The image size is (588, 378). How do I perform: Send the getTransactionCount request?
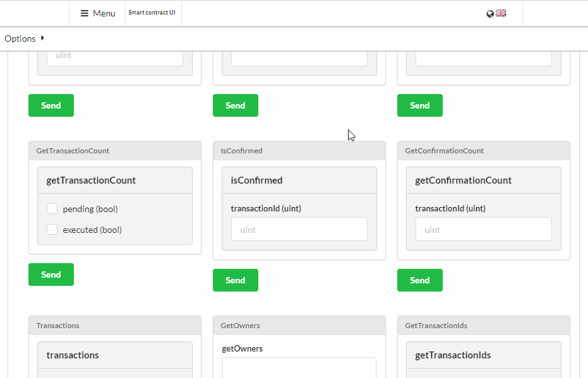pyautogui.click(x=51, y=275)
